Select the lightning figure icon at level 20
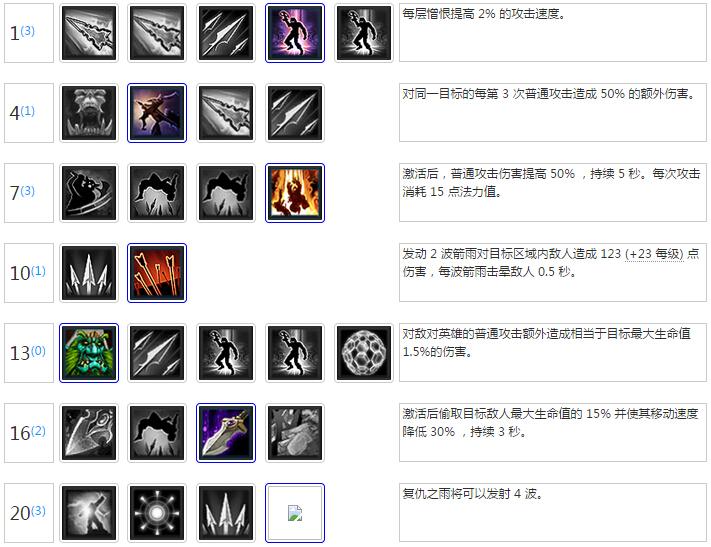The image size is (711, 547). [x=89, y=513]
